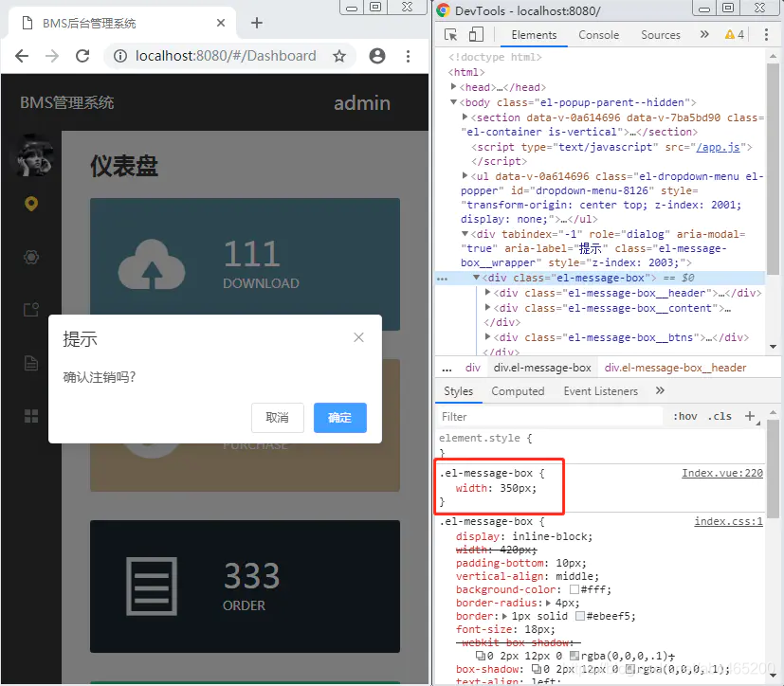This screenshot has height=686, width=784.
Task: Reload the Dashboard page
Action: (x=82, y=56)
